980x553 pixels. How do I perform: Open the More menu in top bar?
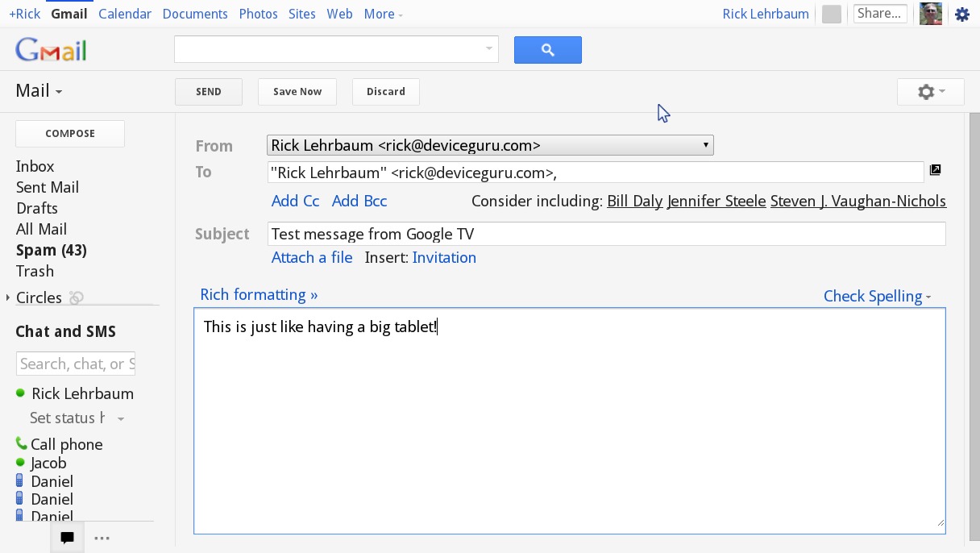383,14
